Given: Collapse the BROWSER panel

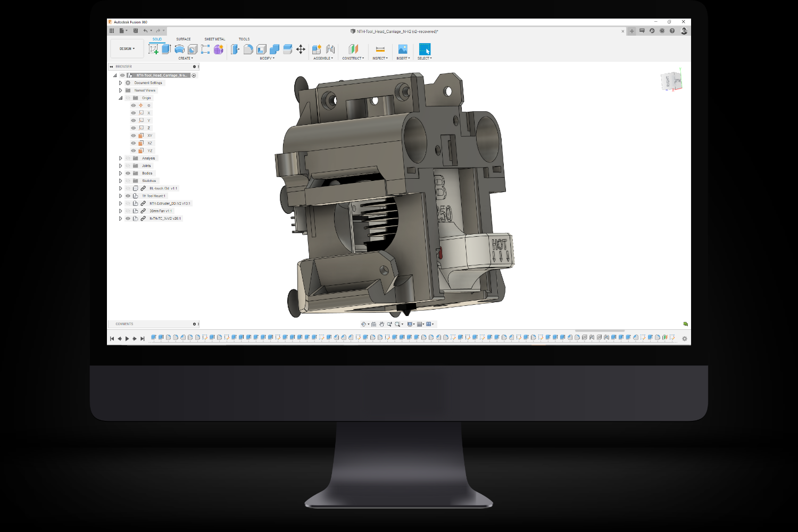Looking at the screenshot, I should point(111,67).
